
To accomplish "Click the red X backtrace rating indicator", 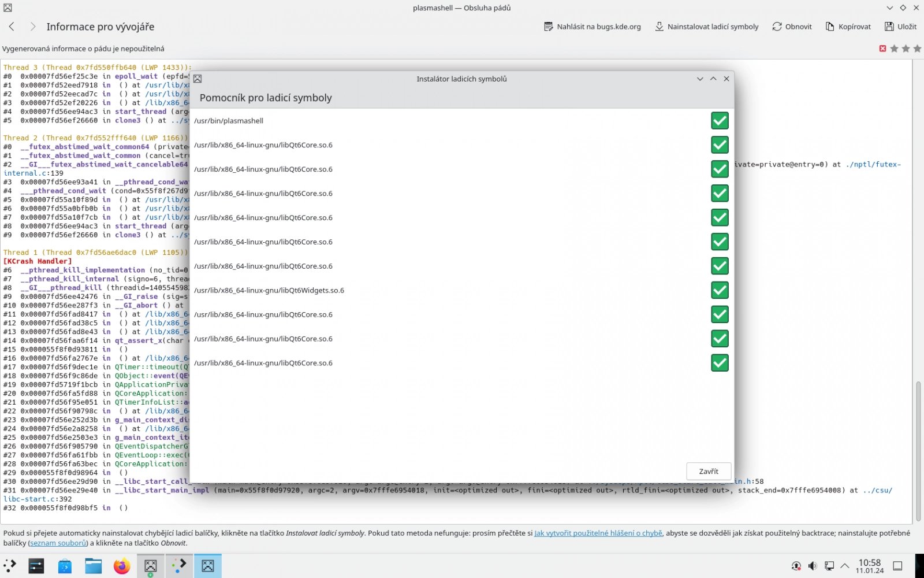I will tap(882, 49).
